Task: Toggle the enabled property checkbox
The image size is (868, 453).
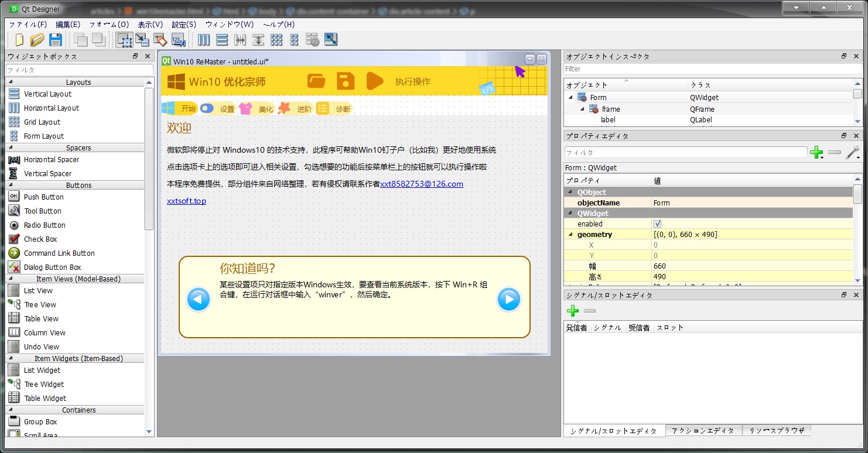Action: tap(657, 224)
